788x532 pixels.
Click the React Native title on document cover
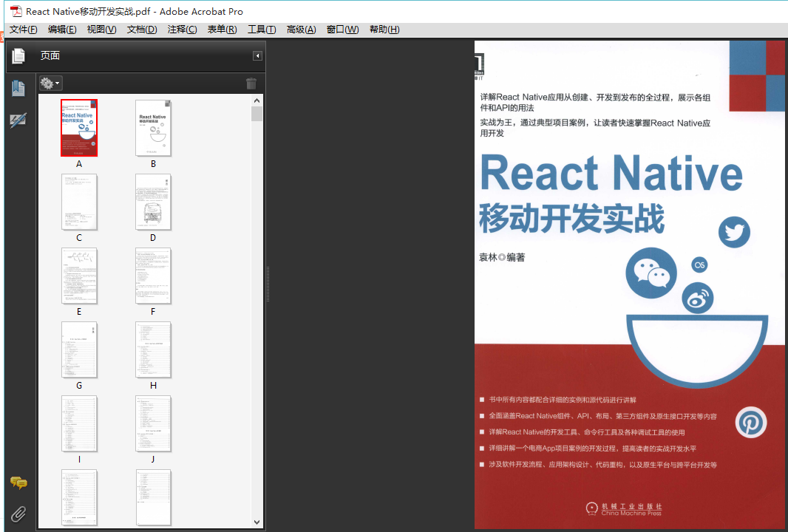(x=611, y=172)
